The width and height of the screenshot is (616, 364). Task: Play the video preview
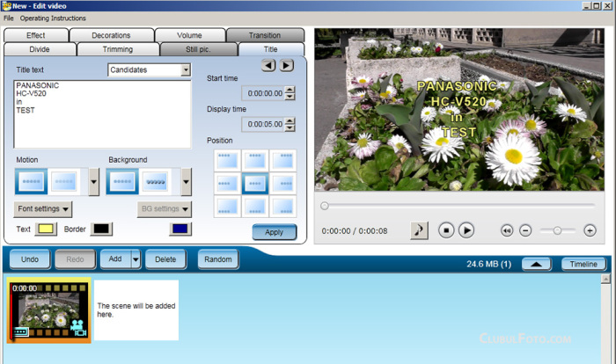(x=466, y=230)
